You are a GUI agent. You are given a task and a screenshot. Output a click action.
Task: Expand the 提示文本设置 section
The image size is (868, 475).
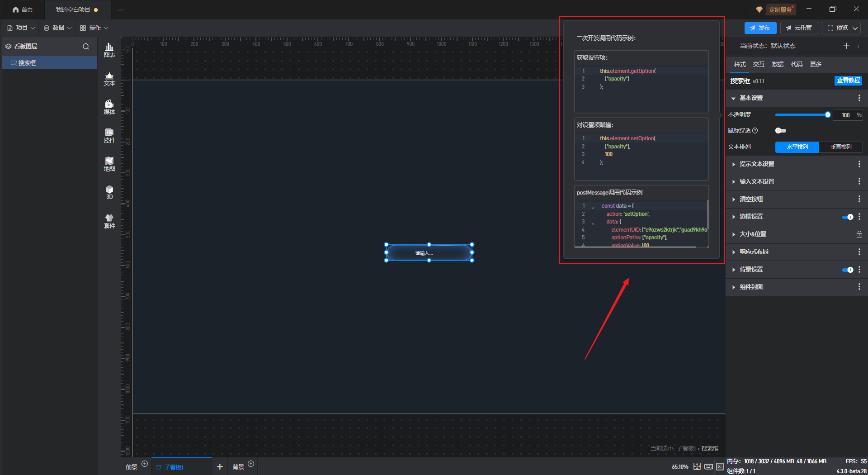tap(757, 164)
